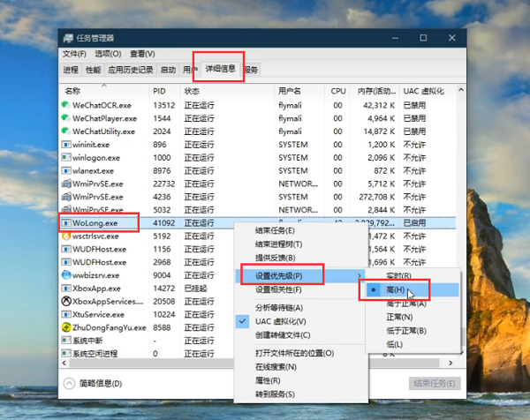Image resolution: width=530 pixels, height=420 pixels.
Task: Click the vertical scrollbar up arrow
Action: tap(461, 90)
